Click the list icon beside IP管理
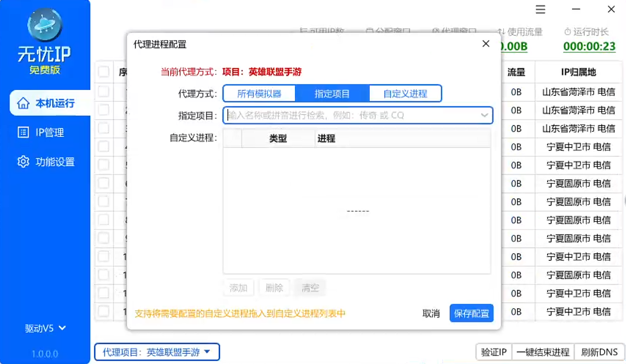 [23, 133]
